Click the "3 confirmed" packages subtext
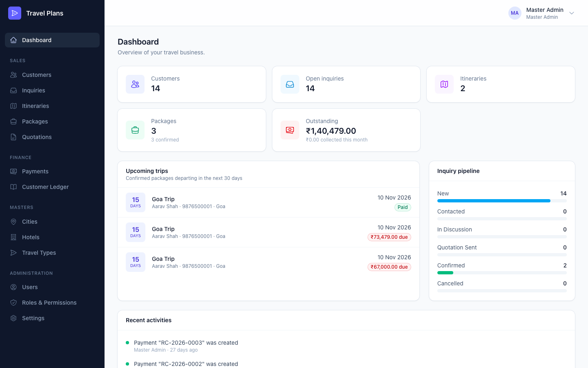Viewport: 588px width, 368px height. click(x=165, y=140)
